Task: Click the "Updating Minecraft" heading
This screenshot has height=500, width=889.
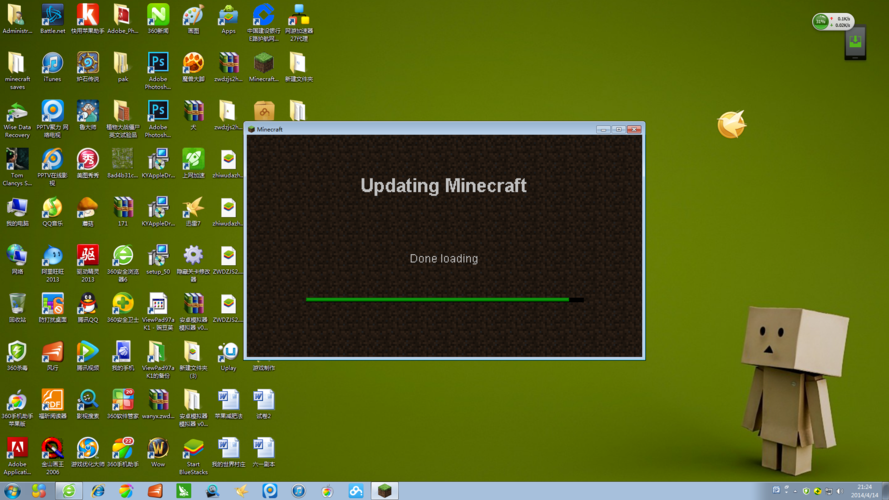Action: [443, 185]
